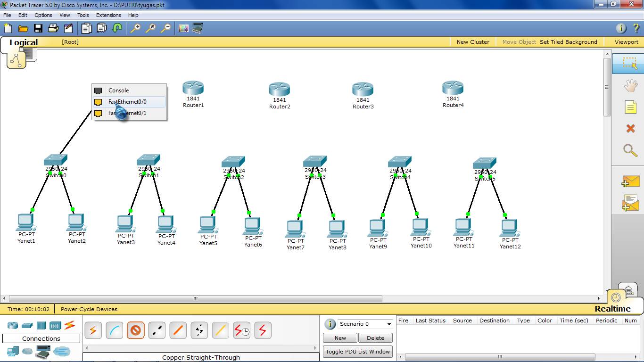Open the Tools menu
The image size is (644, 362).
[x=83, y=15]
